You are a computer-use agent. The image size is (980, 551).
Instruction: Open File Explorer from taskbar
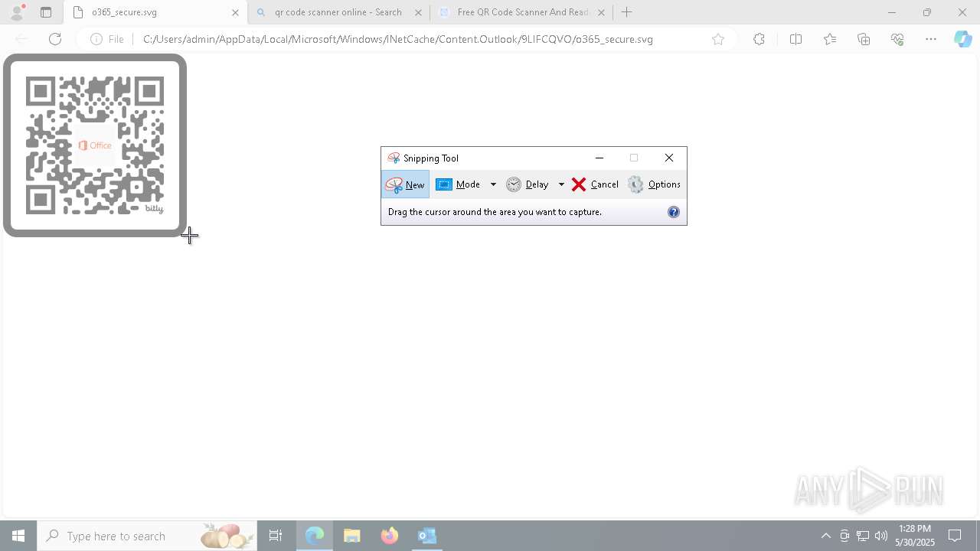[352, 536]
